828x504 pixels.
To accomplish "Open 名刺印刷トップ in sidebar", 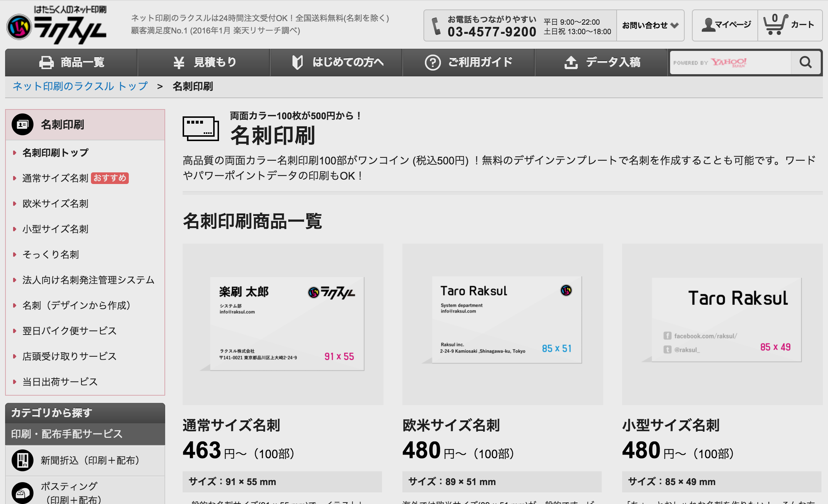I will 55,152.
